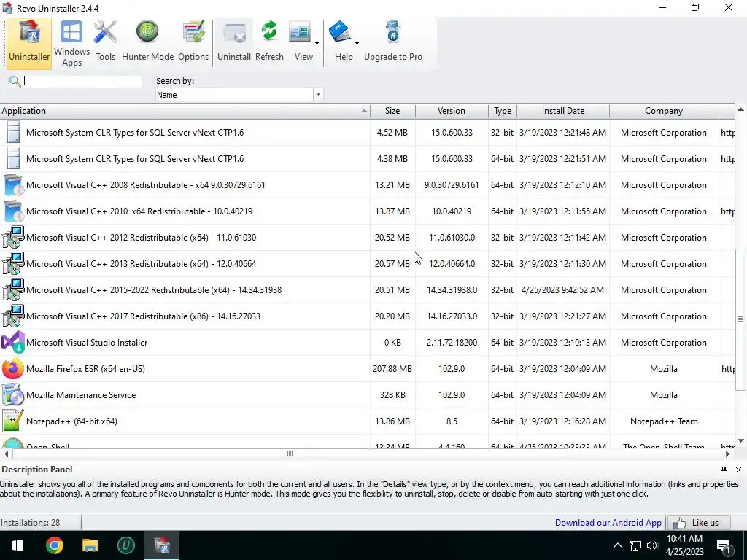Click the horizontal scrollbar thumb
This screenshot has height=560, width=747.
click(x=290, y=454)
